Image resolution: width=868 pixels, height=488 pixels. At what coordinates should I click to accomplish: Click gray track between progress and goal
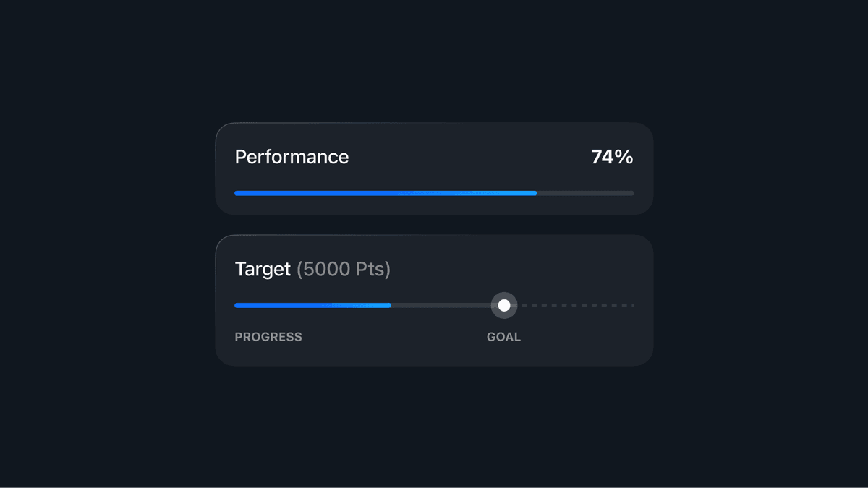[441, 305]
